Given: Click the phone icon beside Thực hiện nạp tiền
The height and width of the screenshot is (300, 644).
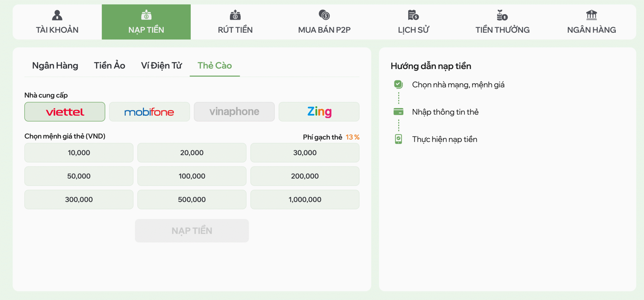Looking at the screenshot, I should tap(398, 139).
